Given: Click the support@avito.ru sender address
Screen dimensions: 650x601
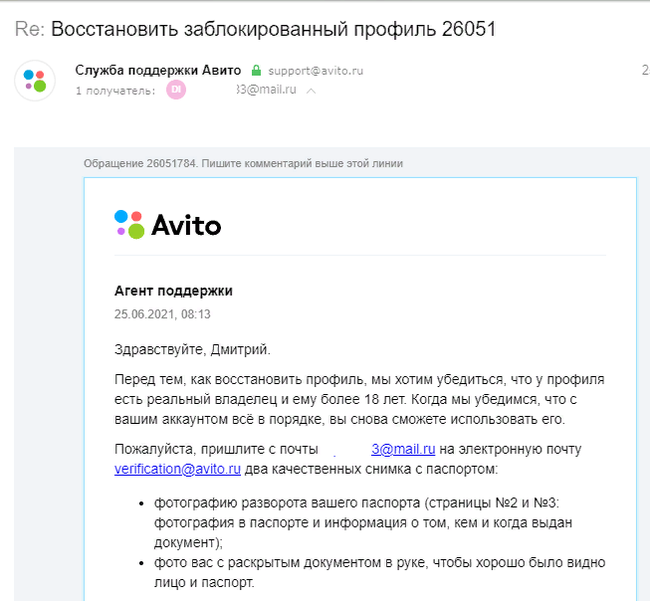Looking at the screenshot, I should click(315, 71).
